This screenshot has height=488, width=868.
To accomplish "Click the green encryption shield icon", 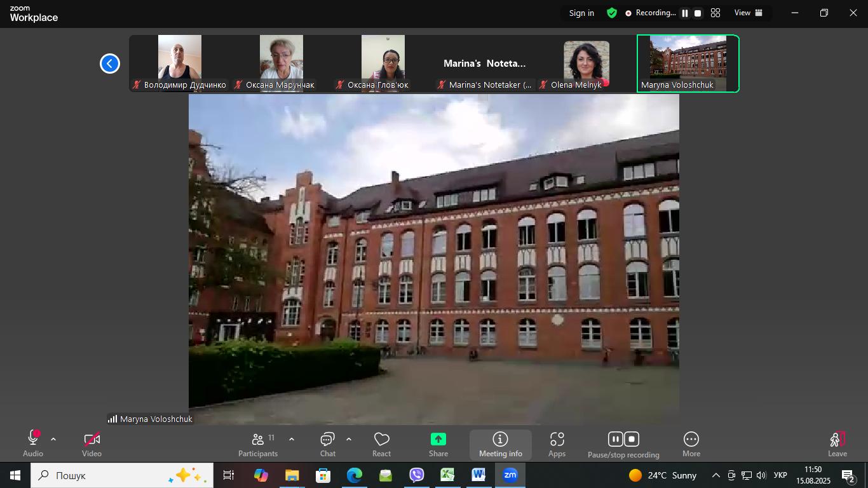I will [612, 13].
